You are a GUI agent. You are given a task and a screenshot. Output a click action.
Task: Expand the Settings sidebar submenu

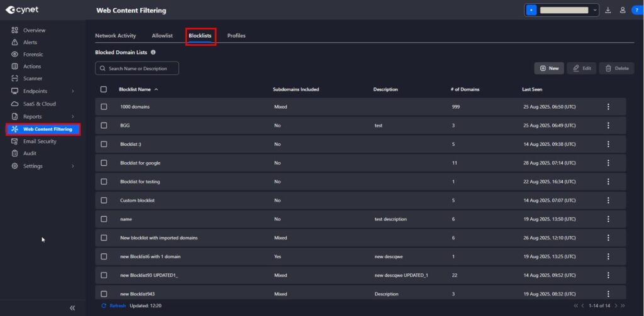tap(73, 166)
